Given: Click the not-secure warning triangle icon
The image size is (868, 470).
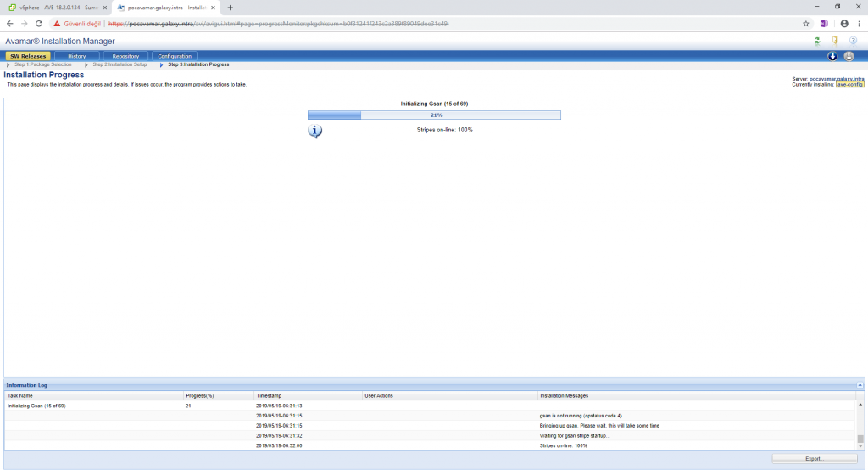Looking at the screenshot, I should [57, 24].
